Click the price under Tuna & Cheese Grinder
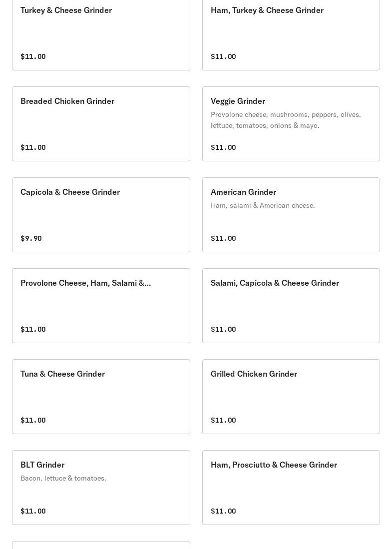Viewport: 392px width, 549px height. 33,420
